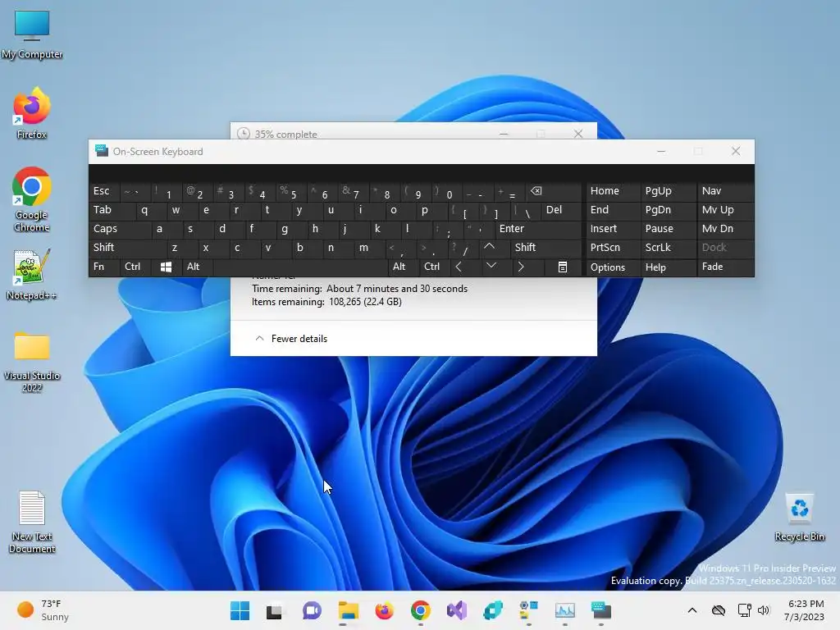
Task: Tap the End key
Action: pyautogui.click(x=612, y=209)
